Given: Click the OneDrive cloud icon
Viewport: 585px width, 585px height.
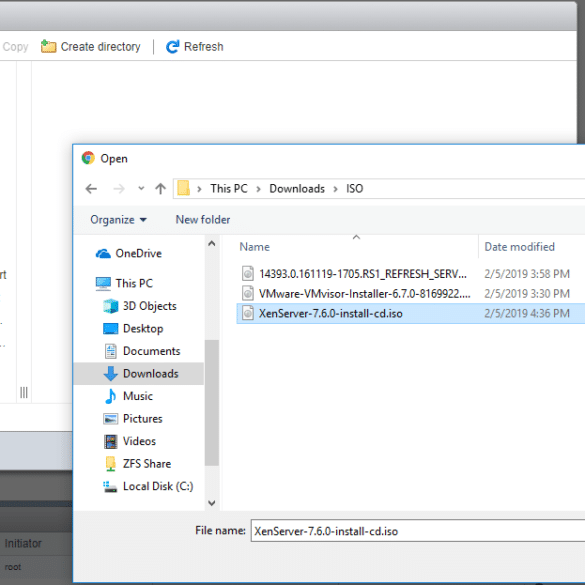Looking at the screenshot, I should [103, 254].
